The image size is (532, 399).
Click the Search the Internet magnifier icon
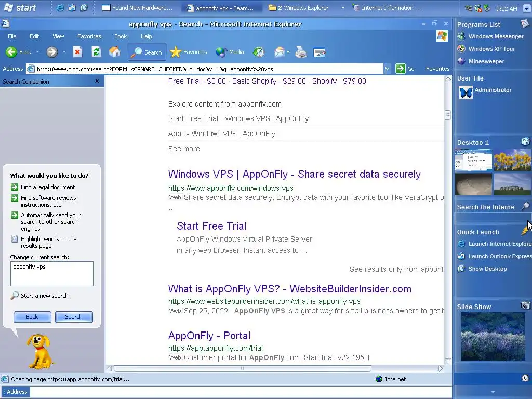coord(525,206)
